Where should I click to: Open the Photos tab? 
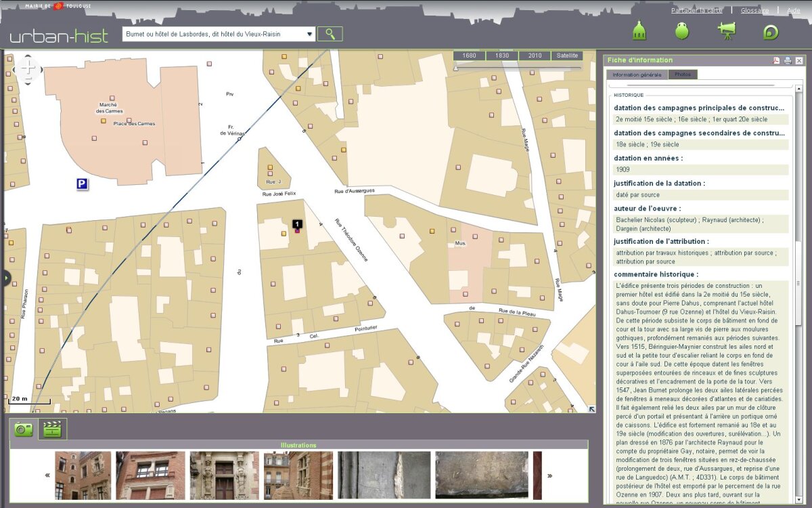point(683,75)
